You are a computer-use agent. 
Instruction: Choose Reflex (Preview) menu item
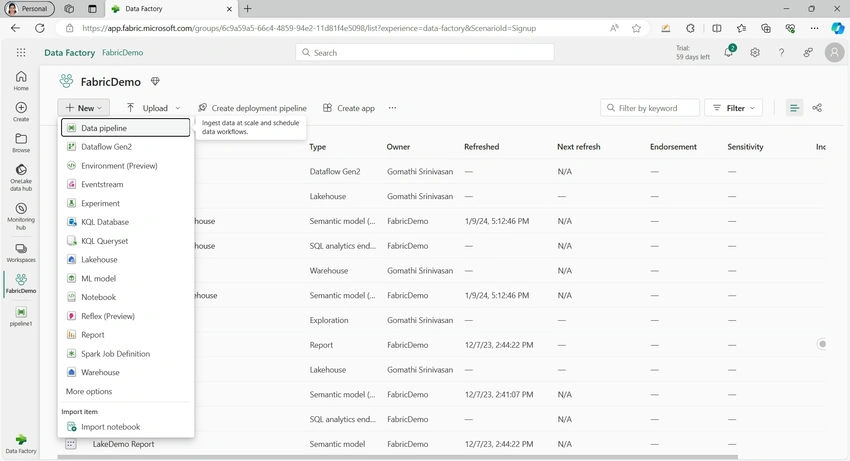[126, 316]
